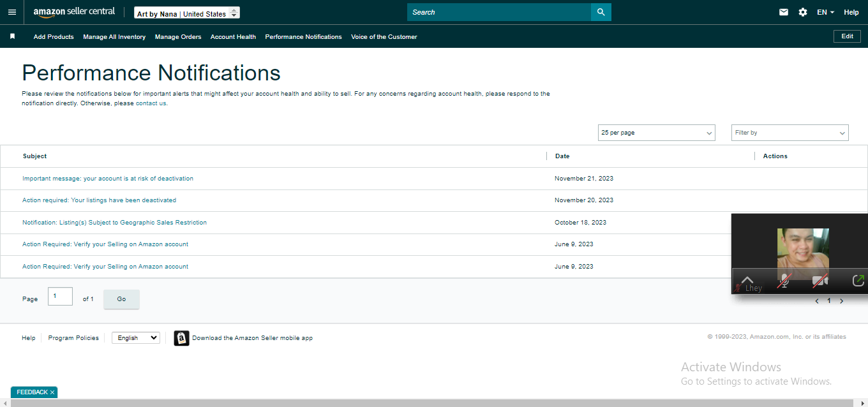Open the 25 per page dropdown
The height and width of the screenshot is (407, 868).
click(657, 133)
